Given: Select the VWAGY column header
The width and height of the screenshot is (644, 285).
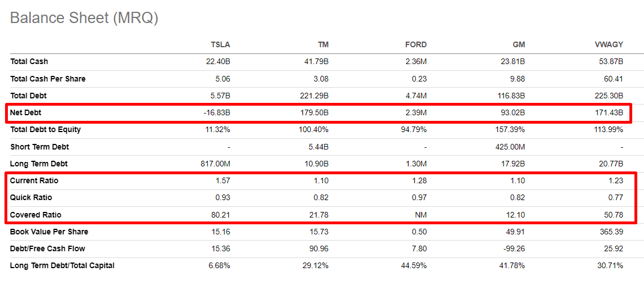Looking at the screenshot, I should tap(609, 44).
